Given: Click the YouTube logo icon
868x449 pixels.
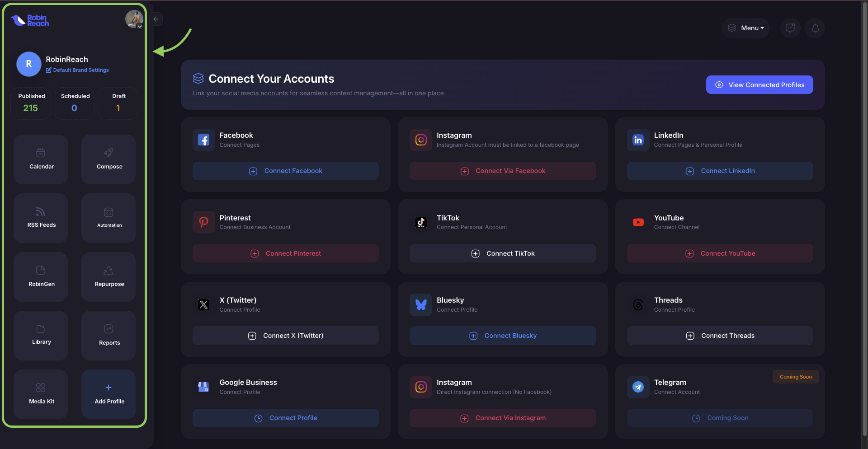Looking at the screenshot, I should [x=638, y=222].
